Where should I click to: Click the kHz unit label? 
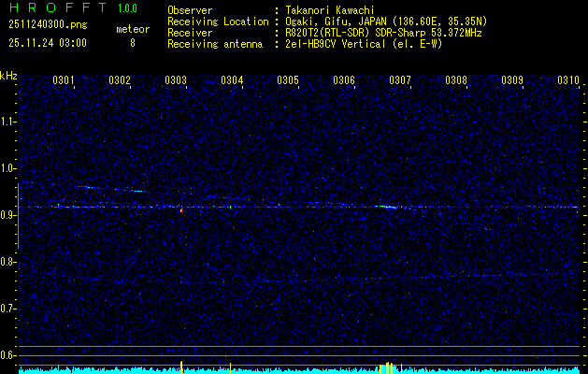8,76
